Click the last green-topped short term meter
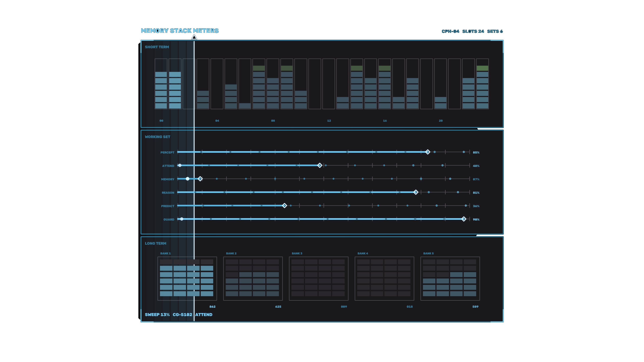Viewport: 644px width, 362px height. coord(482,84)
